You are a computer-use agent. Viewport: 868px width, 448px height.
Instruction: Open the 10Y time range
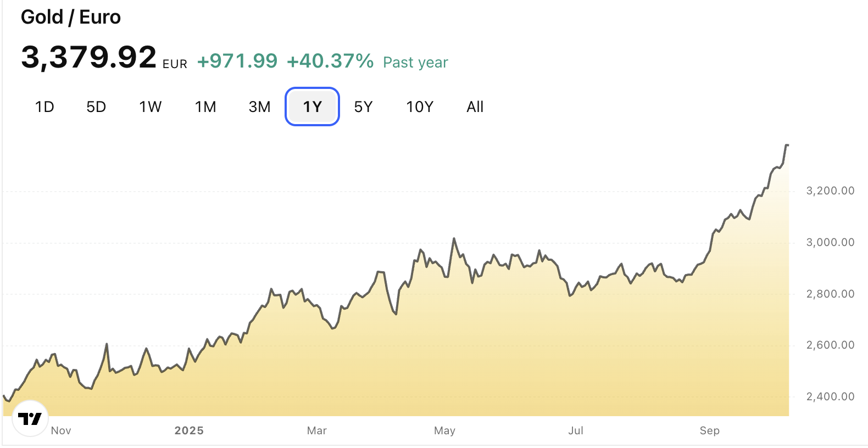[x=420, y=107]
